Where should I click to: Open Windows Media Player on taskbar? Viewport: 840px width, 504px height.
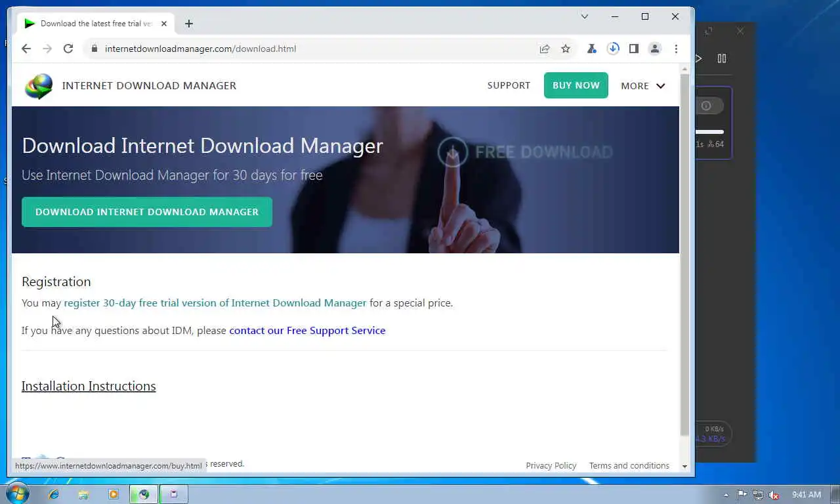coord(114,494)
